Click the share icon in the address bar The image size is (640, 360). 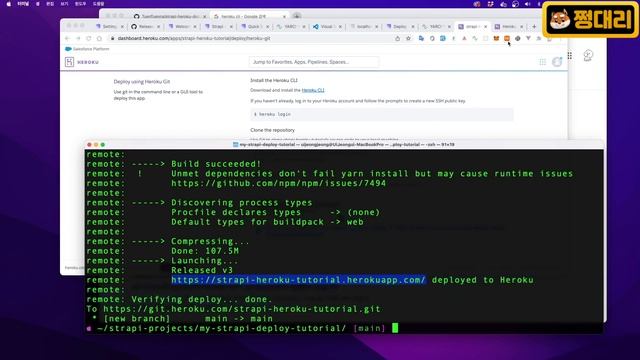point(398,38)
